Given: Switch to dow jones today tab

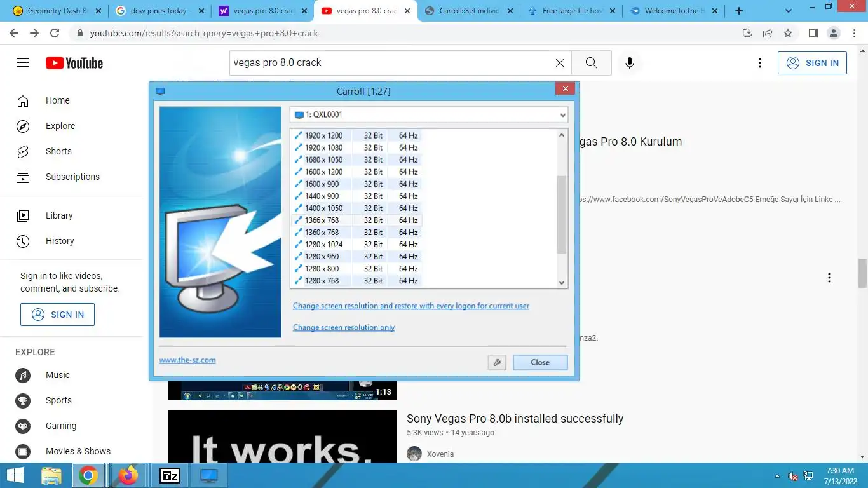Looking at the screenshot, I should tap(160, 11).
